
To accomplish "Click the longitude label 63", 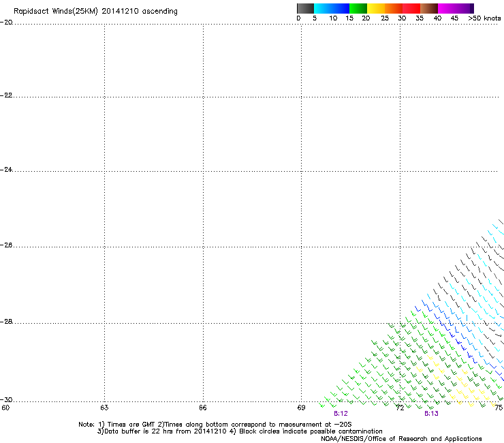I will pos(104,408).
